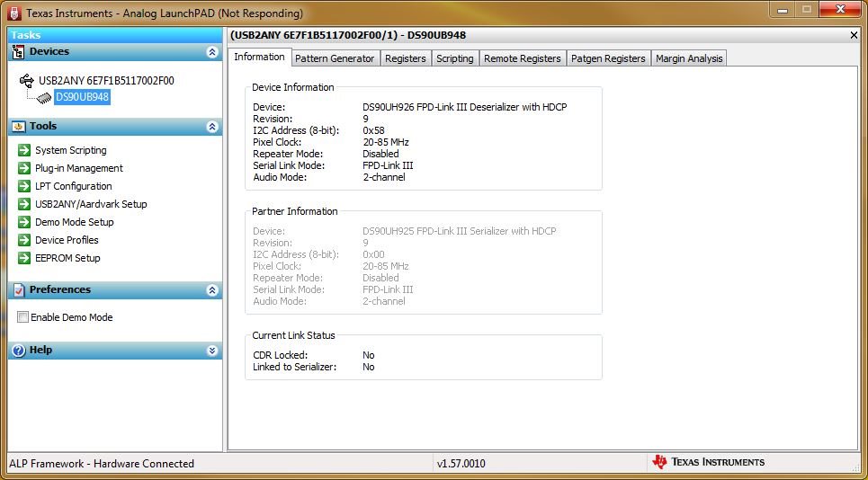The width and height of the screenshot is (868, 480).
Task: Collapse the Devices section chevron
Action: tap(212, 52)
